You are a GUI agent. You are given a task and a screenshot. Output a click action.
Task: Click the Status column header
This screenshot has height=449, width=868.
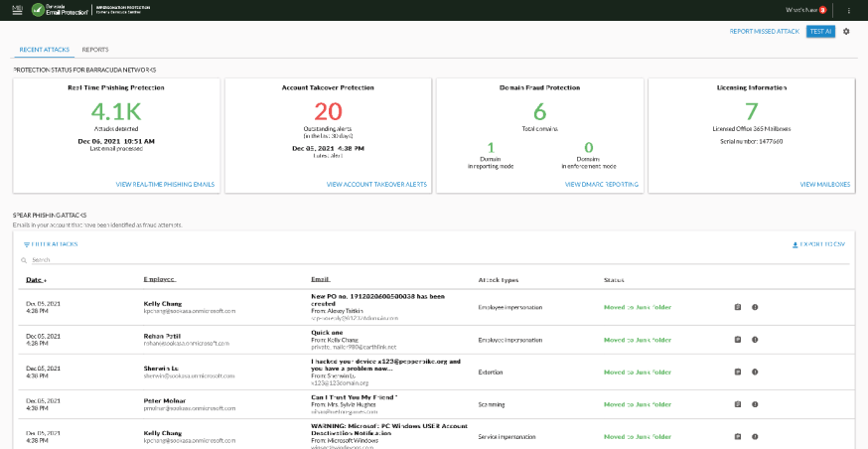pos(614,280)
